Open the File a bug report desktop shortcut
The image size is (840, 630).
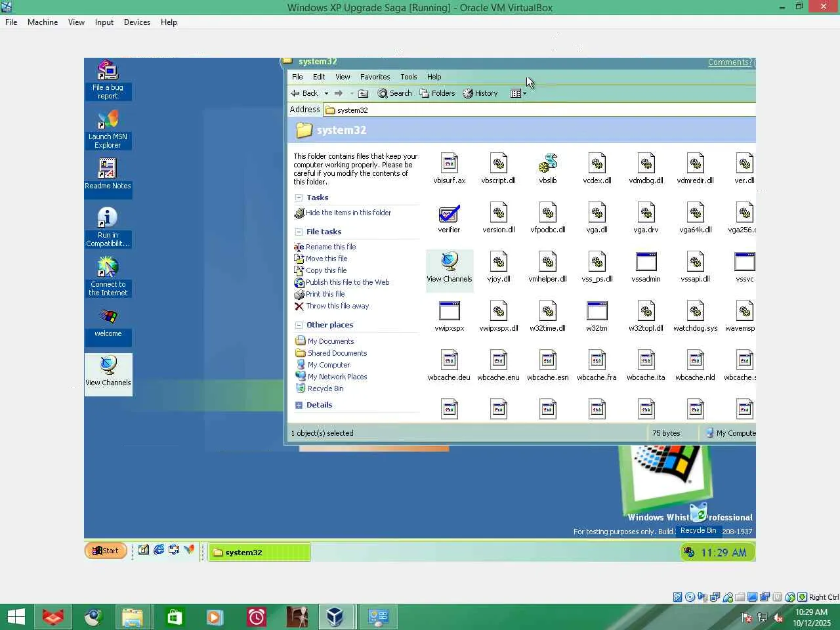pyautogui.click(x=108, y=80)
